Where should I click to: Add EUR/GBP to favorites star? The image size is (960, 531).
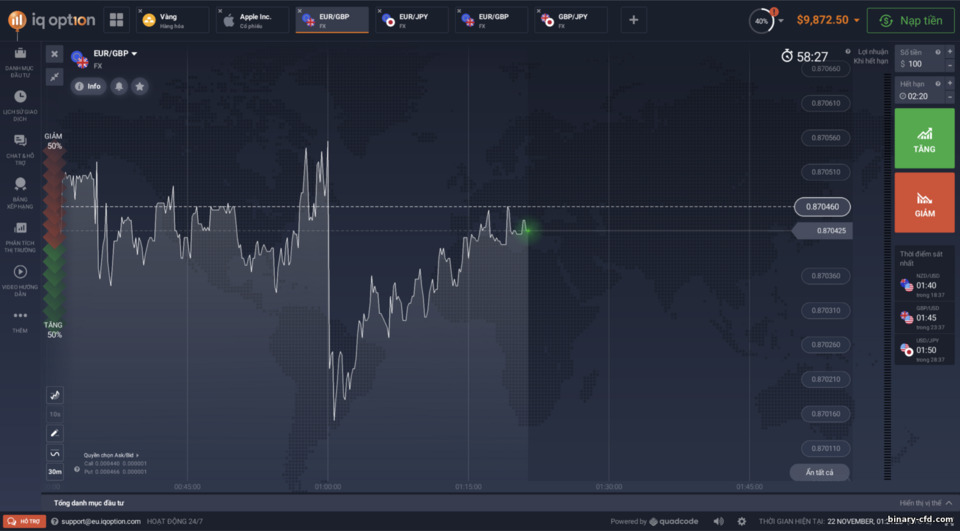coord(140,86)
